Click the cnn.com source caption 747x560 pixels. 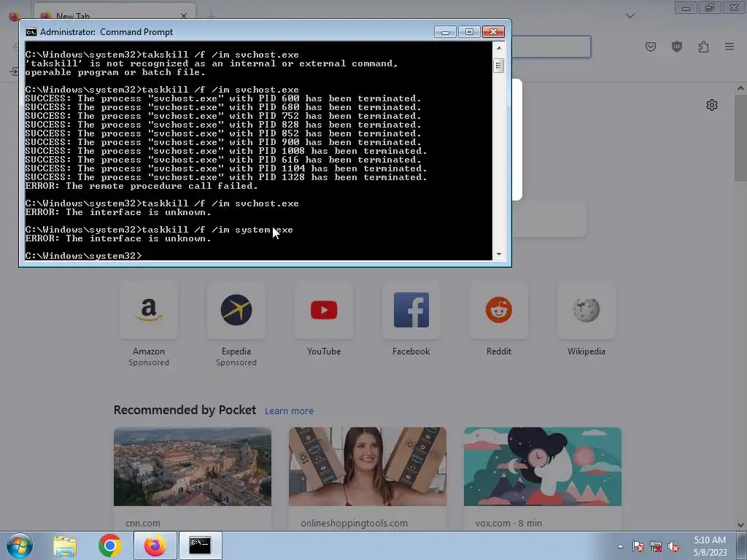pyautogui.click(x=143, y=524)
